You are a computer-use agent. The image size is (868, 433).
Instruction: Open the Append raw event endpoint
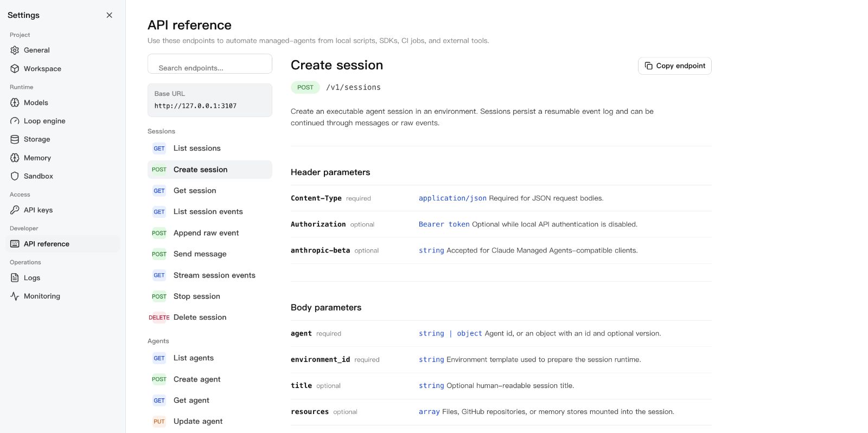pos(210,233)
